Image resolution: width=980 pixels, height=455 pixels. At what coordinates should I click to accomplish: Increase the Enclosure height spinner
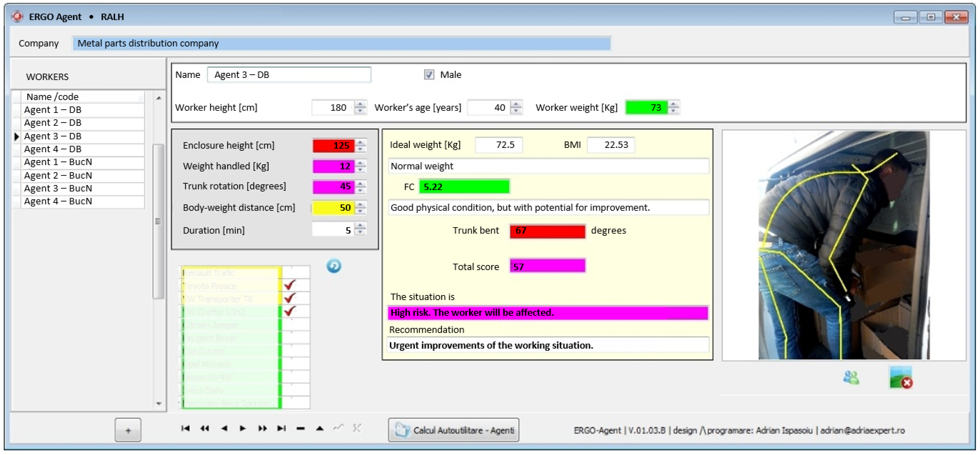361,143
